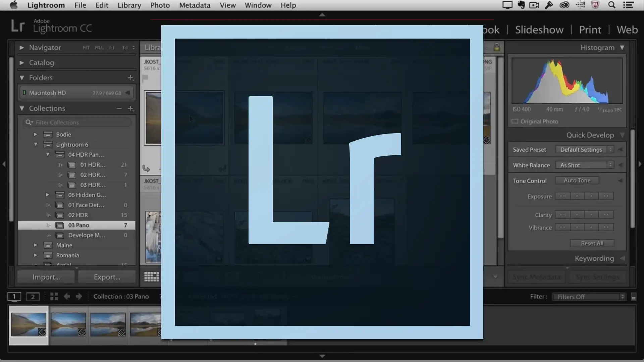Go forward with the right arrow in filmstrip bar
The height and width of the screenshot is (362, 644).
pos(79,296)
